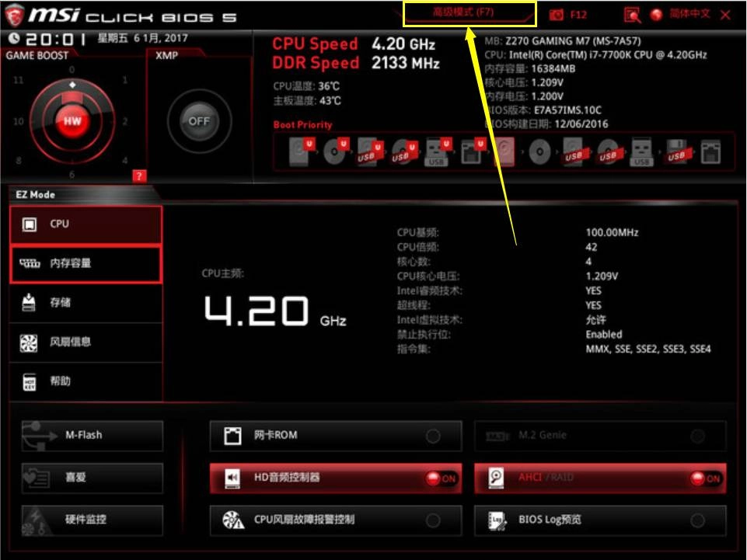Select the UEFI network boot device
Viewport: 747px width, 560px height.
(x=472, y=151)
